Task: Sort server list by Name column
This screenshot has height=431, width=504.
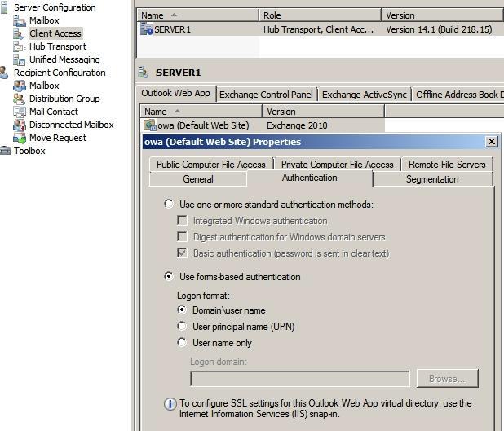Action: tap(198, 15)
